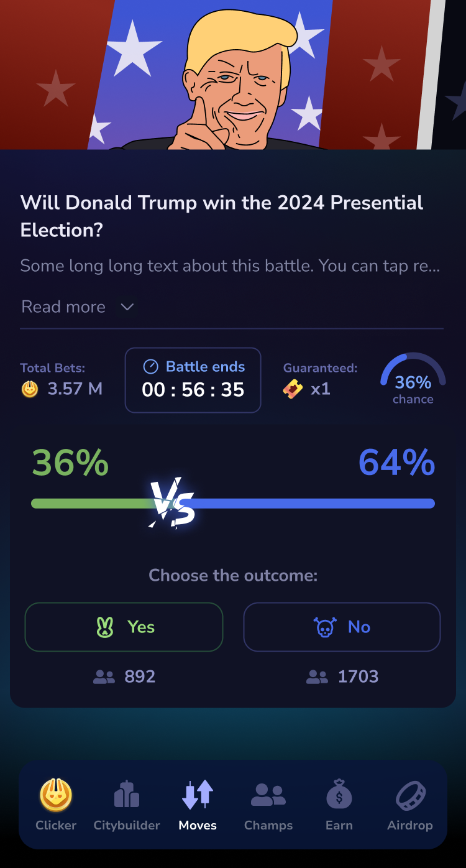
Task: Click the Trump cartoon banner image
Action: (x=233, y=75)
